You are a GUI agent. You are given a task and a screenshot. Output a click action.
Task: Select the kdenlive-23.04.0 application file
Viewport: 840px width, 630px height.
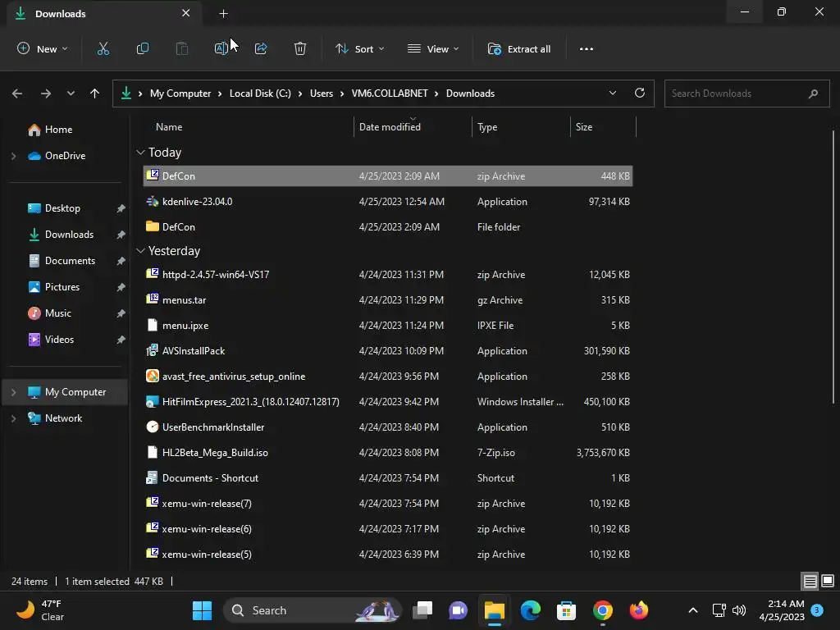[x=388, y=202]
